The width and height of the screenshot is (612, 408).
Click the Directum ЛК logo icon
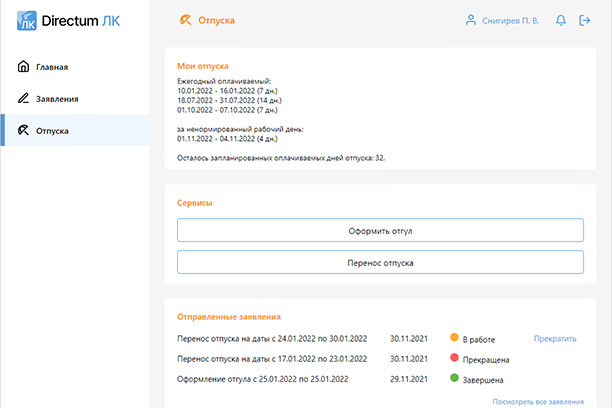click(x=27, y=21)
